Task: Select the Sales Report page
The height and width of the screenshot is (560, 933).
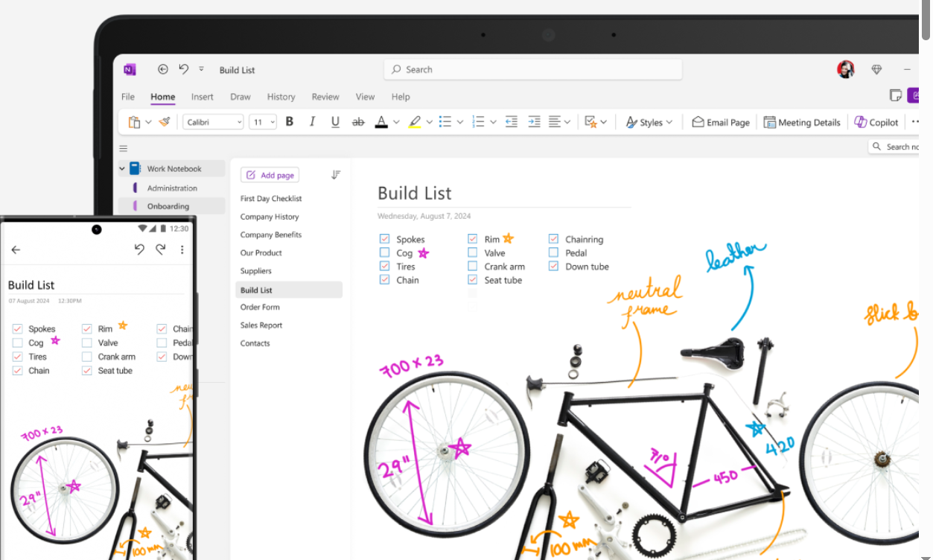Action: click(261, 325)
